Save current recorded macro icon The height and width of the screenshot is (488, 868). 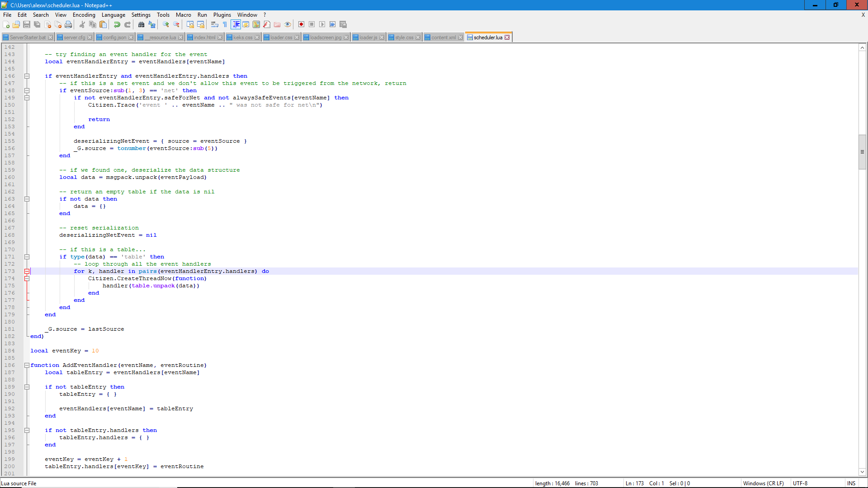(343, 24)
